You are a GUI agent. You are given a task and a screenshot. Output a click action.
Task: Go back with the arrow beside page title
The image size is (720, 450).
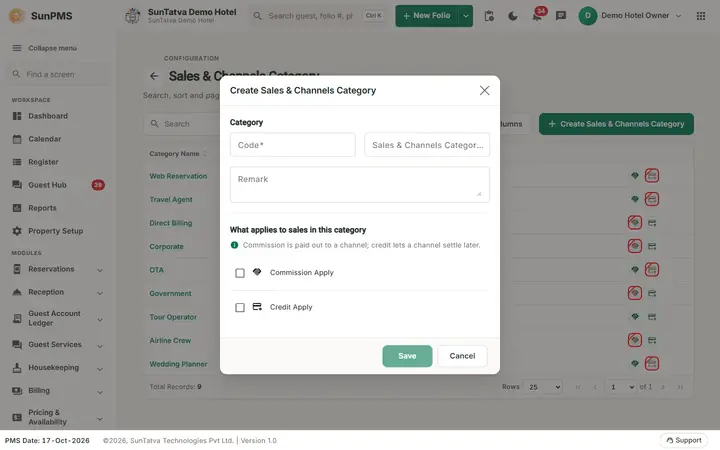coord(154,76)
